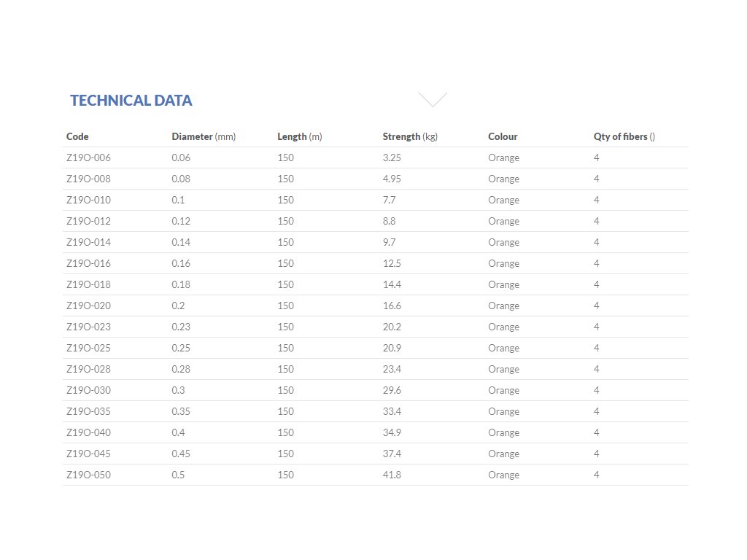The height and width of the screenshot is (560, 747).
Task: Click the 0.45 diameter cell
Action: tap(182, 454)
